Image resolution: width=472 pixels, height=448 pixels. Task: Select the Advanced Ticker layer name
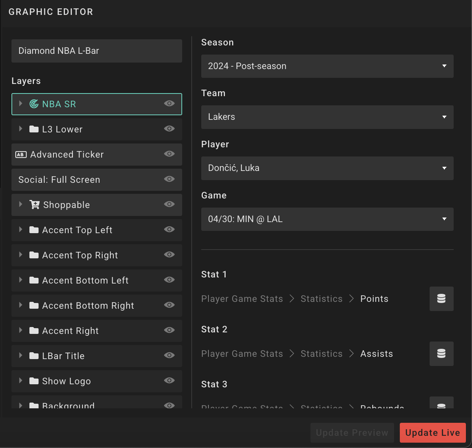pyautogui.click(x=67, y=155)
